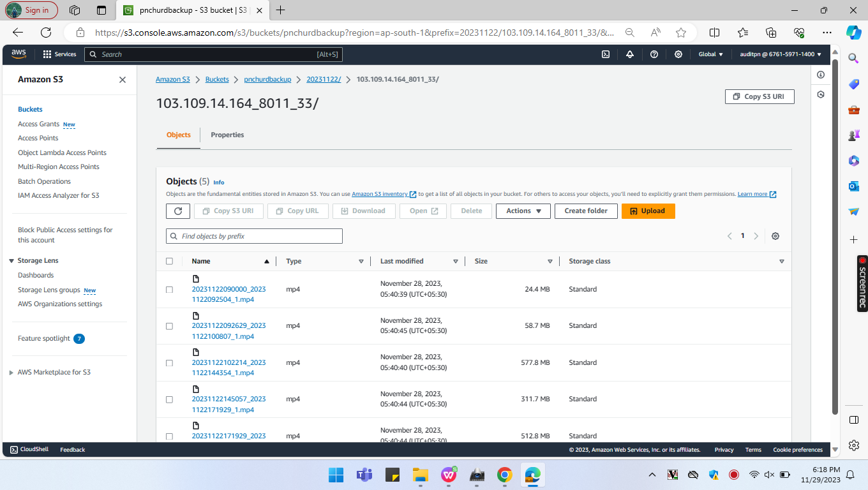This screenshot has height=490, width=868.
Task: Copy S3 URI button near page title
Action: pyautogui.click(x=759, y=96)
